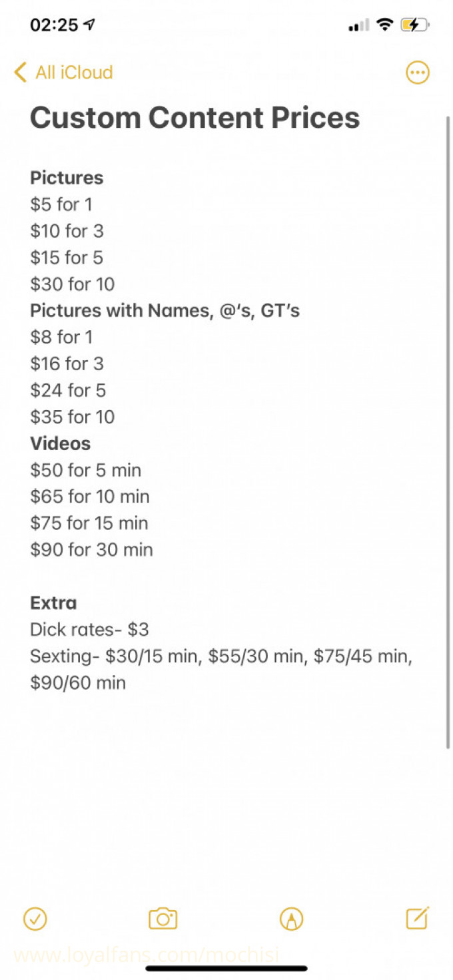Tap the home indicator bar
The image size is (453, 980).
click(x=226, y=969)
